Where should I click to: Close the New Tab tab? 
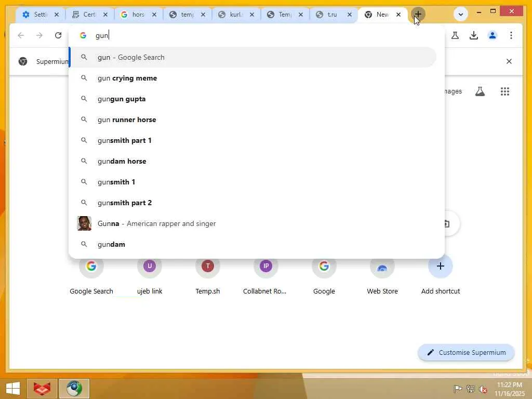[x=398, y=15]
